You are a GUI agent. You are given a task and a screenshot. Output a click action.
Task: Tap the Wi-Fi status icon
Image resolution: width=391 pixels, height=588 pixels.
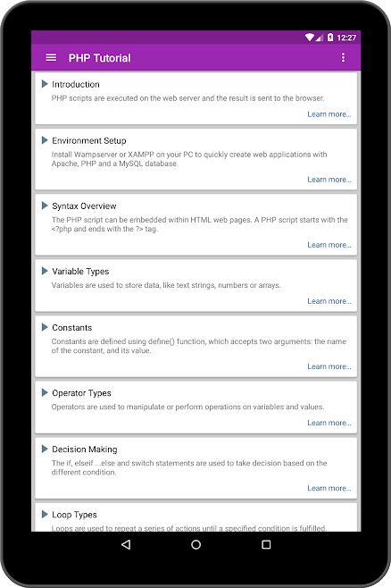pos(310,38)
